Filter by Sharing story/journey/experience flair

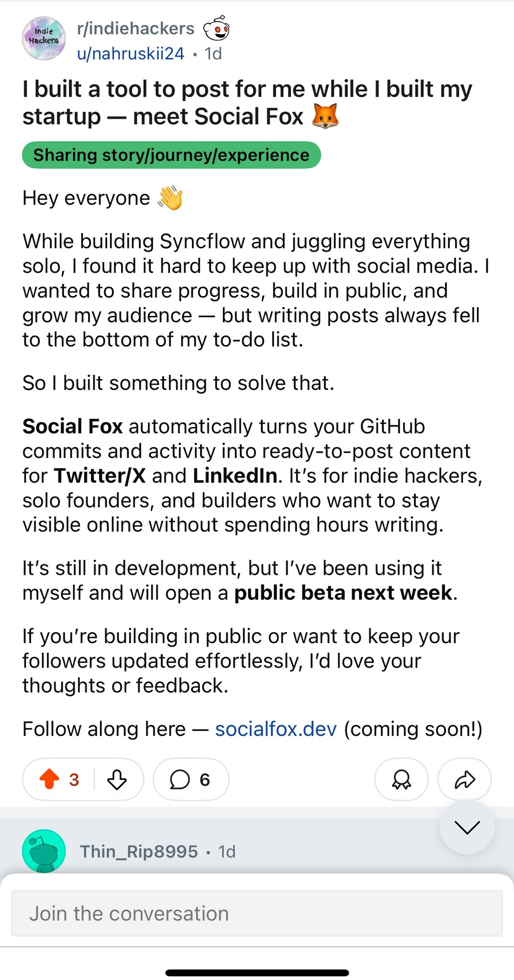click(171, 155)
